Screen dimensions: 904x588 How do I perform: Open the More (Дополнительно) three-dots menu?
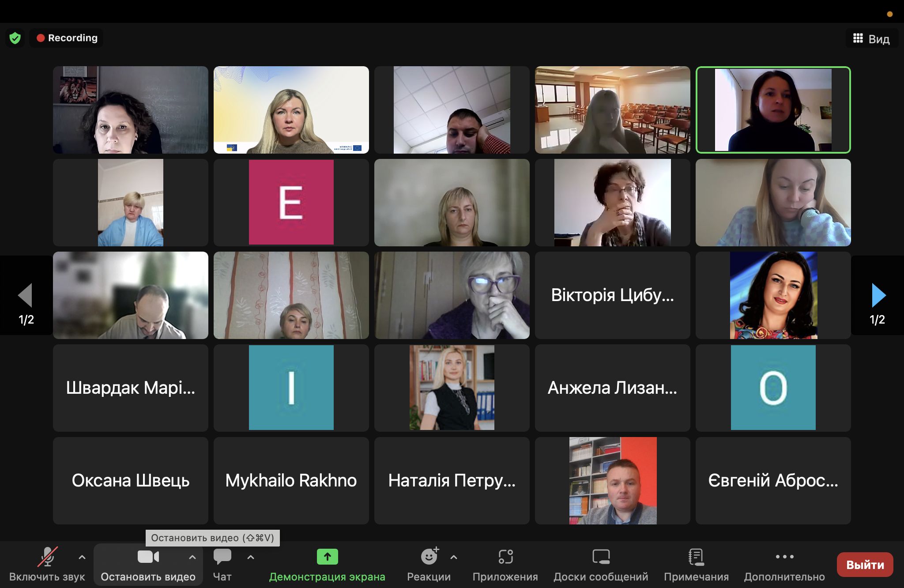click(784, 557)
